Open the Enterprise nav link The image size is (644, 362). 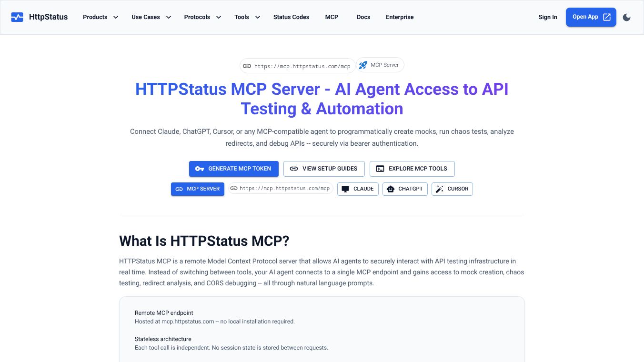point(400,17)
